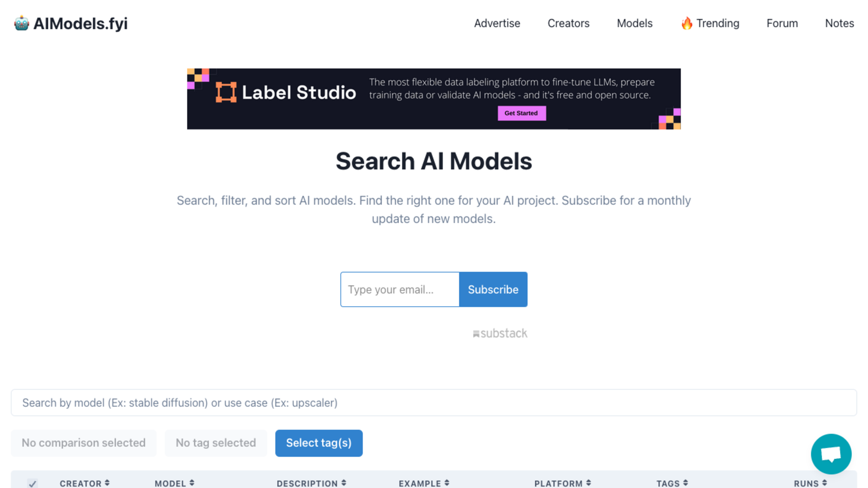Sort the Description column

coord(344,483)
